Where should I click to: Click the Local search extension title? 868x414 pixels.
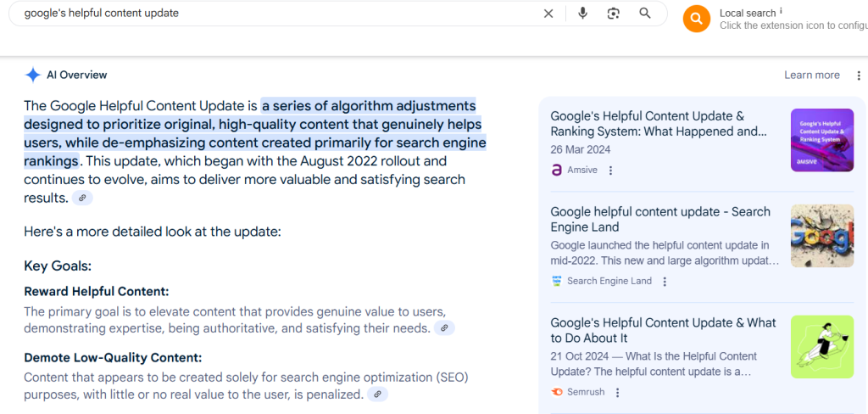(x=748, y=13)
